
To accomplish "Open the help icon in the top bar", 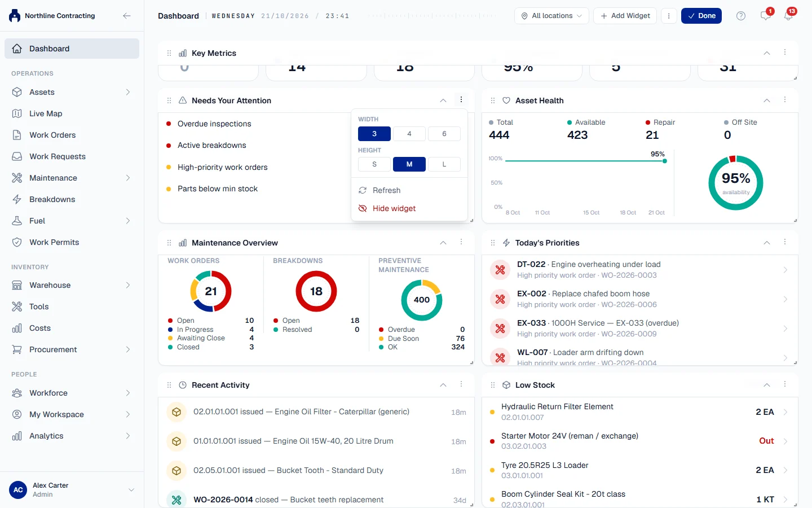I will (x=741, y=16).
